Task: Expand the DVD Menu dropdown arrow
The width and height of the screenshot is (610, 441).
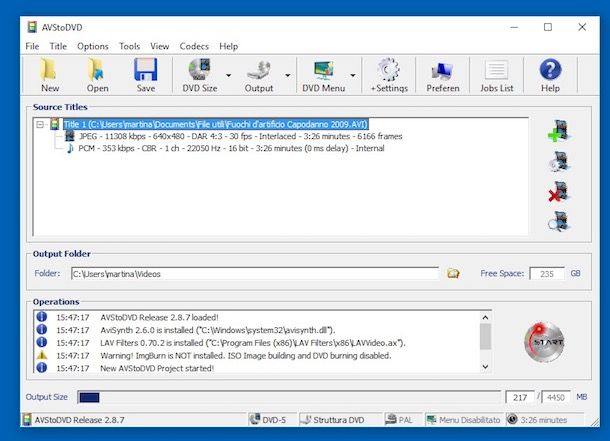Action: pyautogui.click(x=353, y=75)
